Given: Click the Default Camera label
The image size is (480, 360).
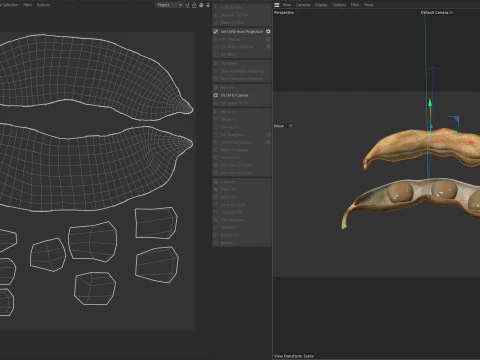Looking at the screenshot, I should (436, 12).
